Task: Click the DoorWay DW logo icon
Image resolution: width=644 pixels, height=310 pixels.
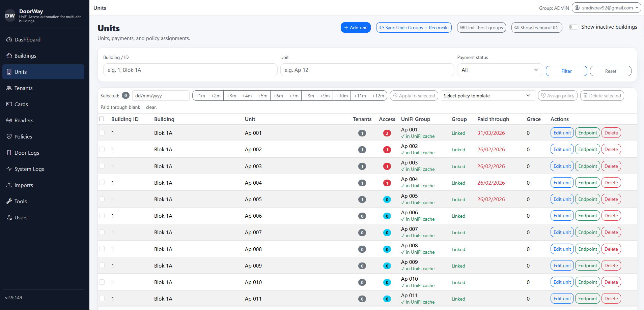Action: click(x=10, y=15)
